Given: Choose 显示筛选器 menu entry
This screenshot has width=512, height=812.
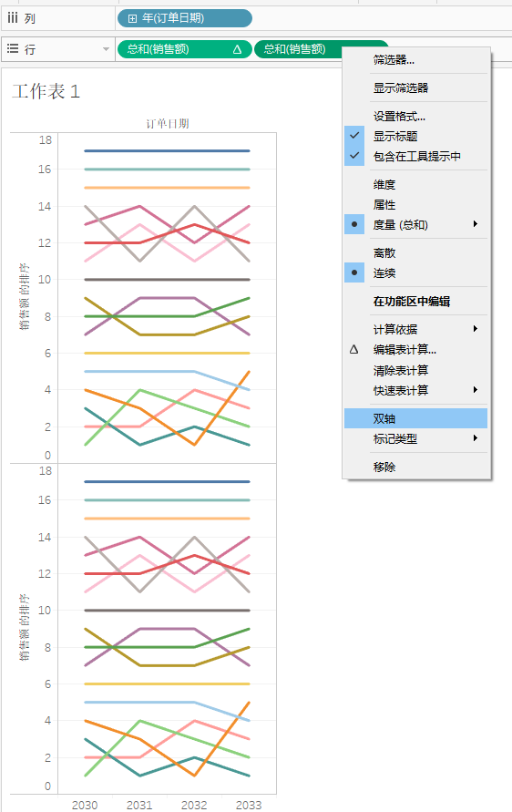Looking at the screenshot, I should click(x=416, y=88).
